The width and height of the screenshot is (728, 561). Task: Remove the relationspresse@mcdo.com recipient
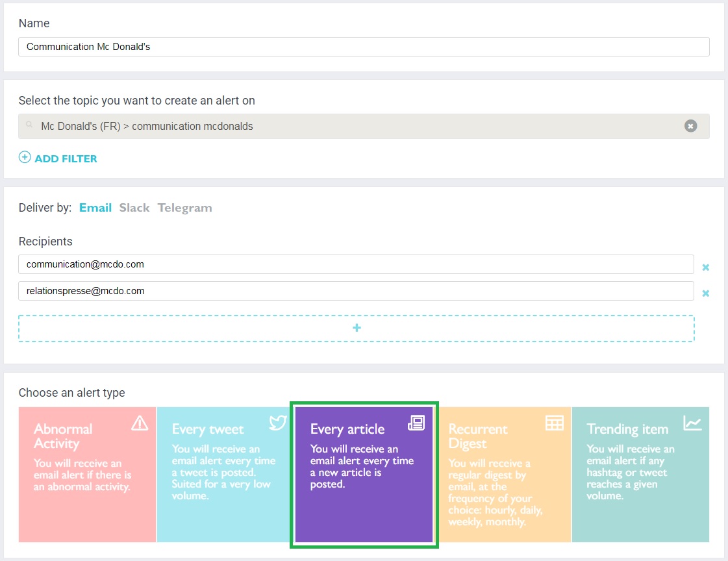pyautogui.click(x=705, y=293)
